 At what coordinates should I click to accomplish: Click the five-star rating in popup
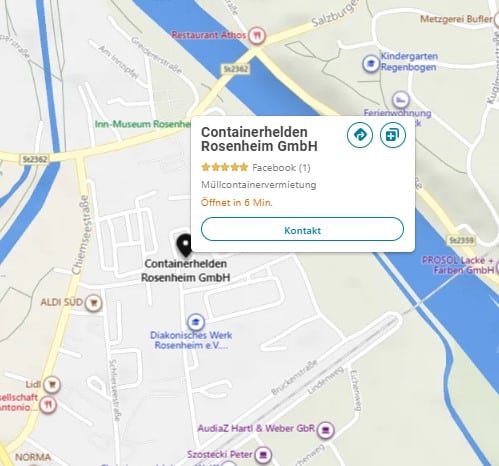coord(225,167)
